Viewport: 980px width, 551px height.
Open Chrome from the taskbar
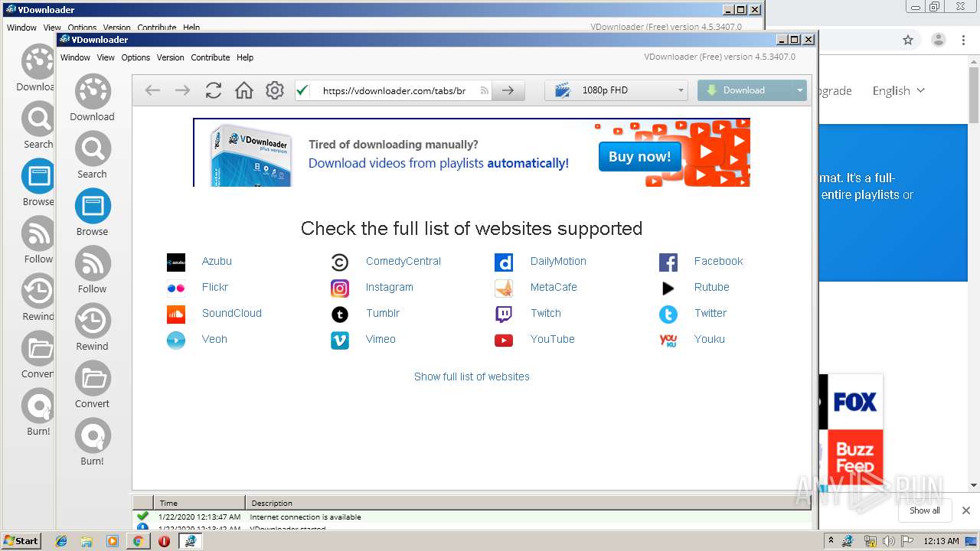[138, 541]
